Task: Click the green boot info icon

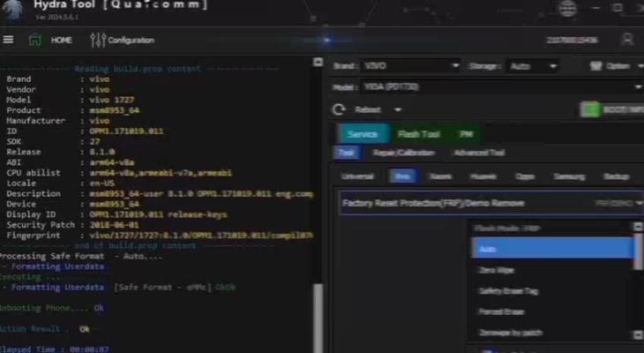Action: pos(590,109)
